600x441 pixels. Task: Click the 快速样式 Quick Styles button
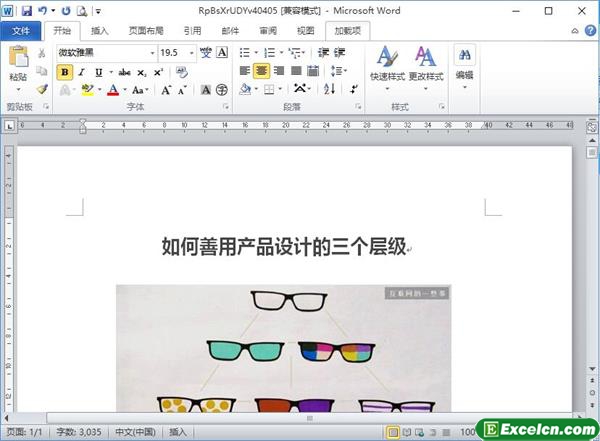pos(387,62)
